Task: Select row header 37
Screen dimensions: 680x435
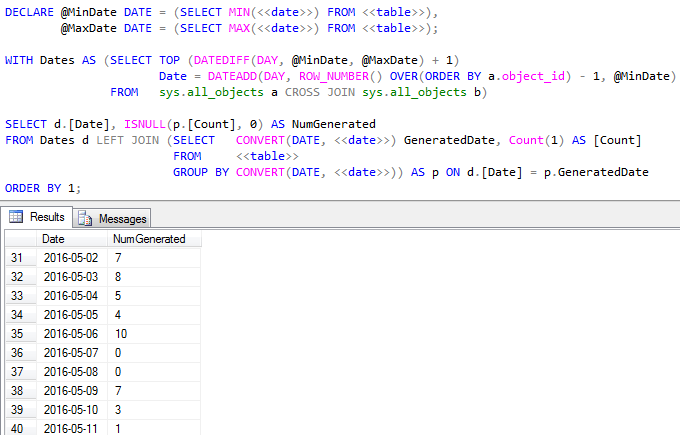Action: coord(20,372)
